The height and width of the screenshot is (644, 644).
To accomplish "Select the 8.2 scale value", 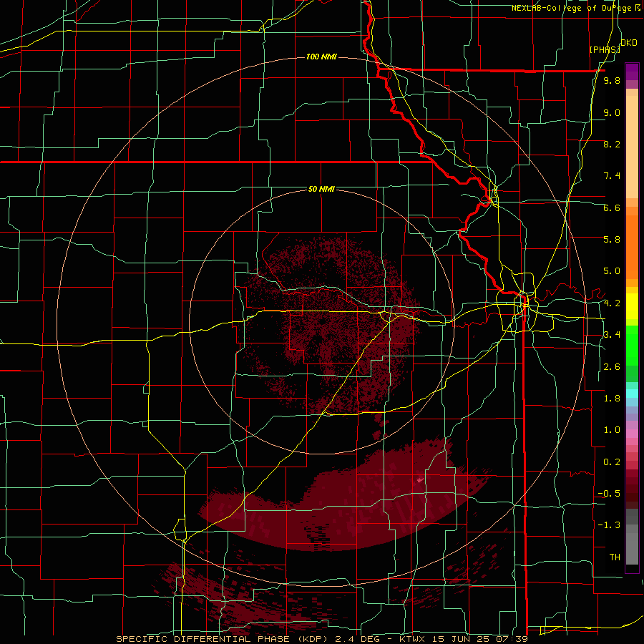I will [x=612, y=144].
